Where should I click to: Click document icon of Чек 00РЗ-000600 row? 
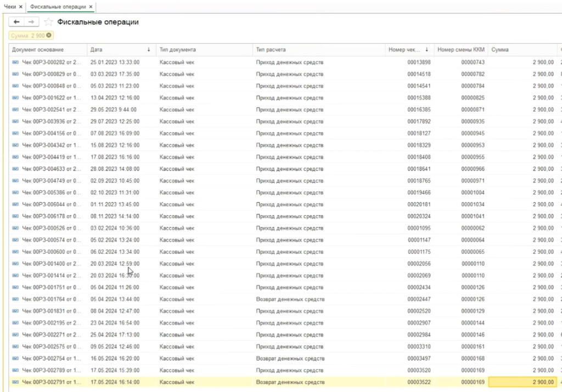coord(15,252)
